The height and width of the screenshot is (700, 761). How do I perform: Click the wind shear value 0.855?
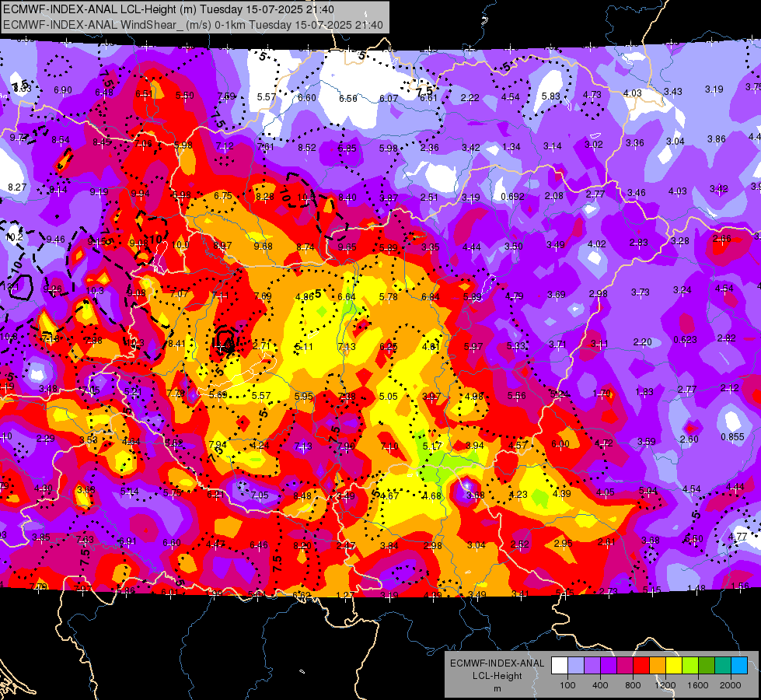coord(732,436)
